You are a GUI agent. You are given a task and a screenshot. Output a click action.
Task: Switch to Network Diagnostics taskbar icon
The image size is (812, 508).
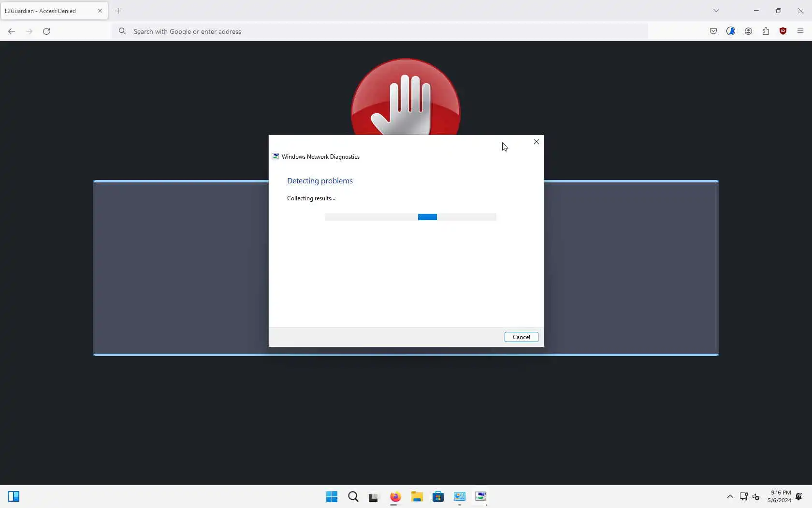coord(480,497)
